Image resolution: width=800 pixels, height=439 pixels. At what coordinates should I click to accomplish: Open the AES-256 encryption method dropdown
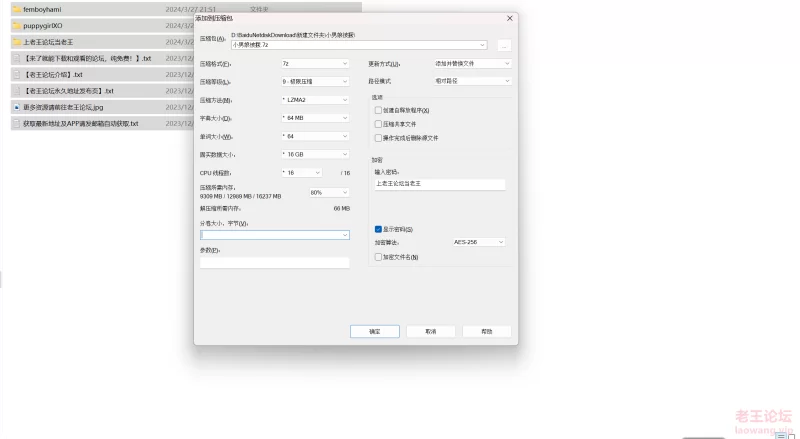click(x=479, y=242)
